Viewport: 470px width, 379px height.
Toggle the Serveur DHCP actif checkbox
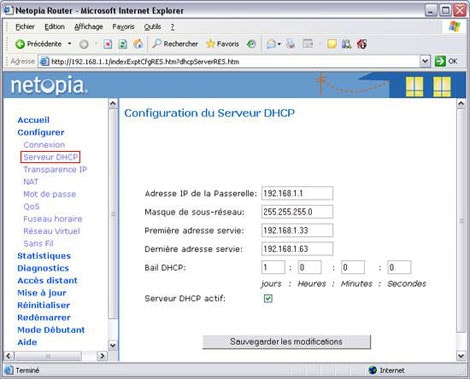tap(268, 298)
